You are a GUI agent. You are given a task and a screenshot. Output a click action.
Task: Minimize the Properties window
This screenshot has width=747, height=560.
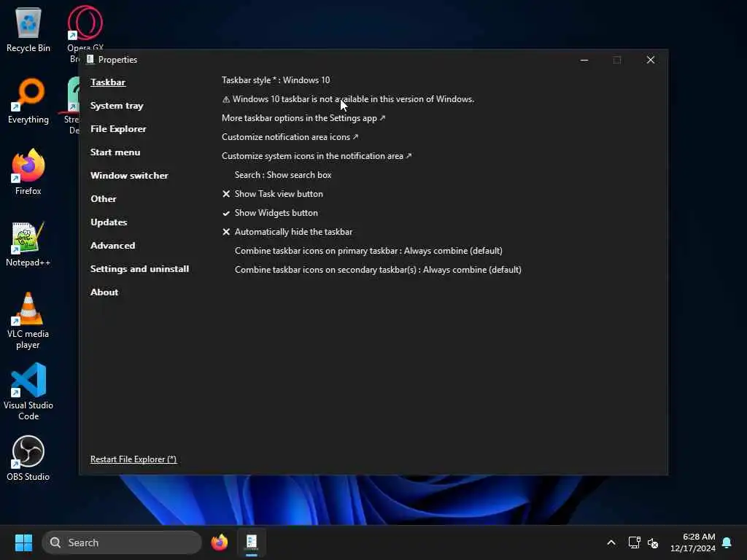click(x=584, y=60)
